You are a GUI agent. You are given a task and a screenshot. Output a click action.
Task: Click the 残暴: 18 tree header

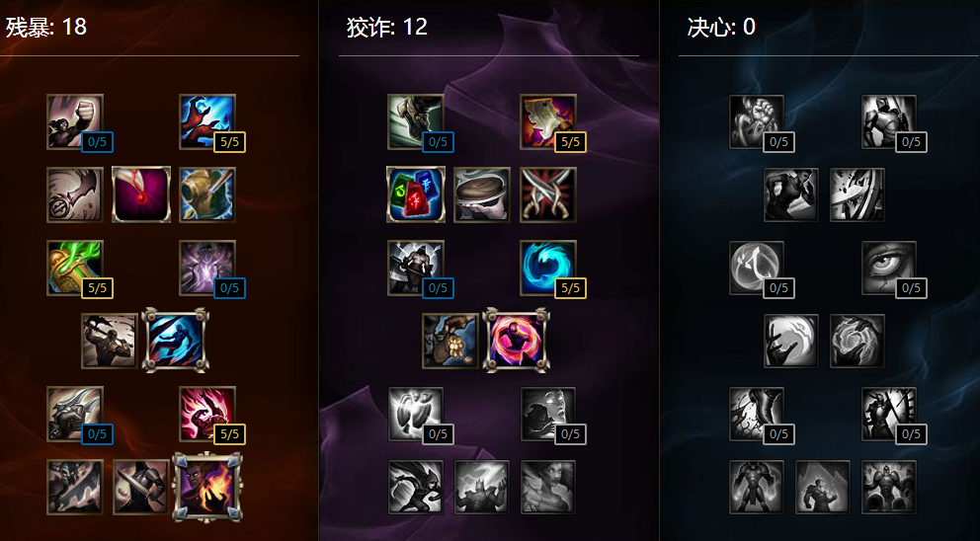[46, 27]
